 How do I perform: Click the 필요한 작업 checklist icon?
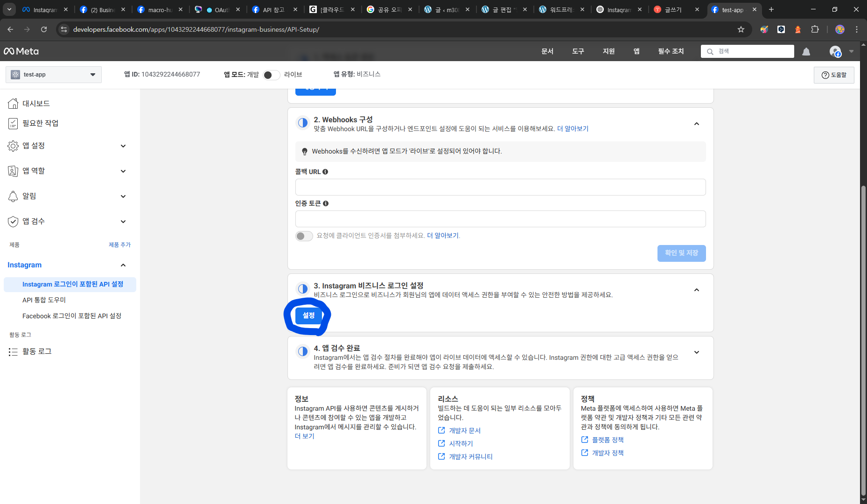coord(13,123)
